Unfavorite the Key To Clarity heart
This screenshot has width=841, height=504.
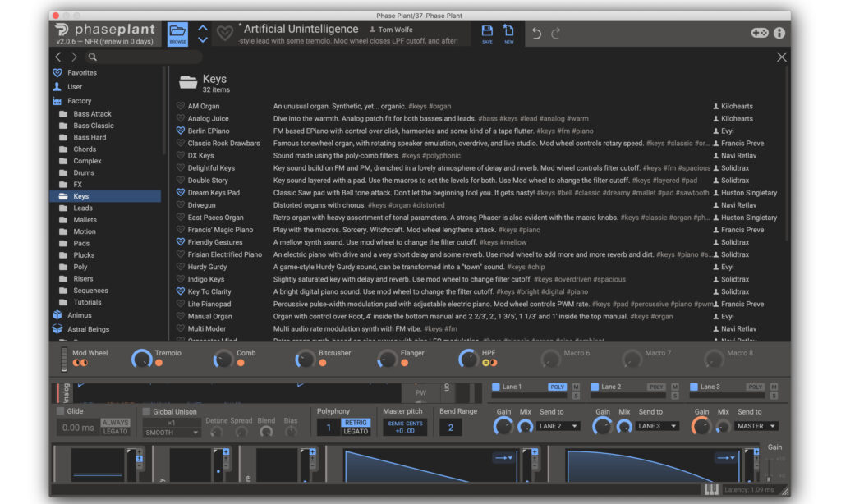[x=180, y=291]
